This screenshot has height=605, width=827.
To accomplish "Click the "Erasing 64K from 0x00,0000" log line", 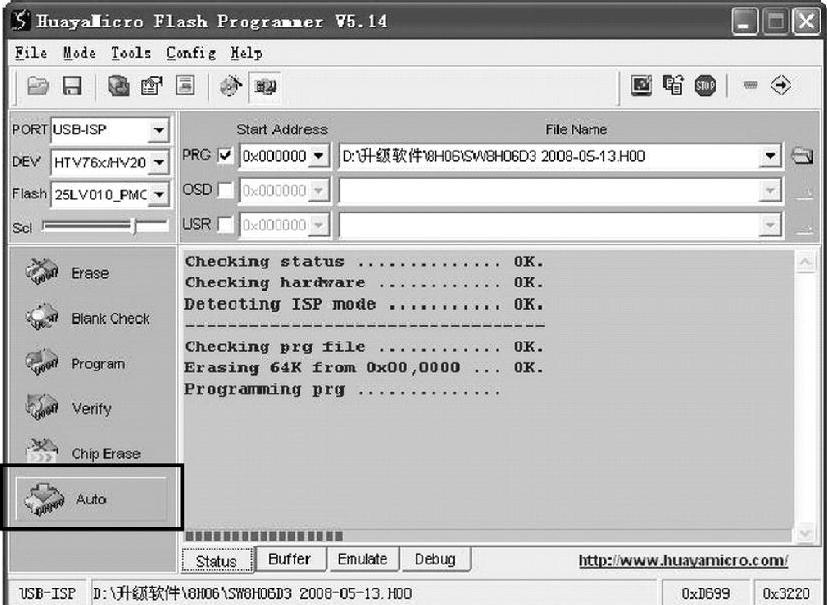I will click(x=364, y=368).
